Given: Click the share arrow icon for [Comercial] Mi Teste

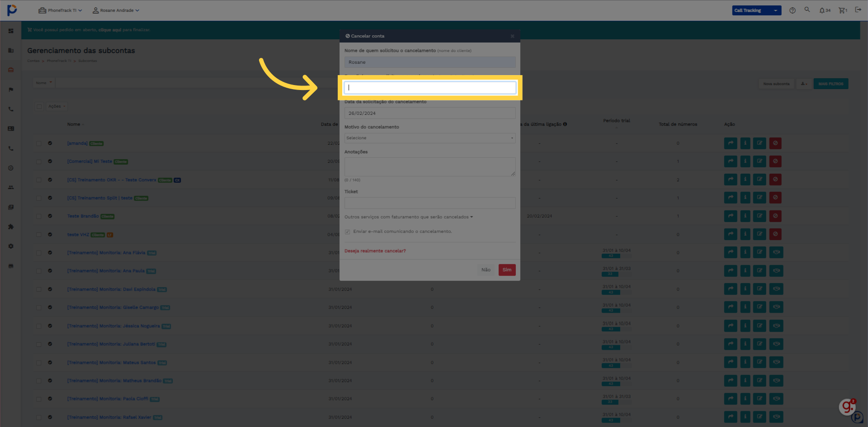Looking at the screenshot, I should point(731,161).
